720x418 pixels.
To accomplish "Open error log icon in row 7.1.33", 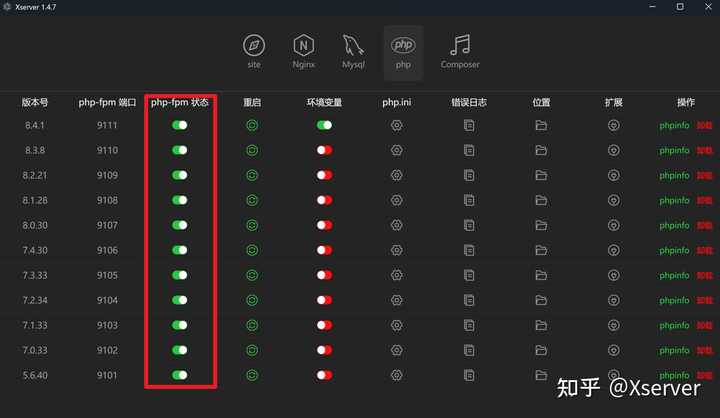I will pyautogui.click(x=469, y=325).
